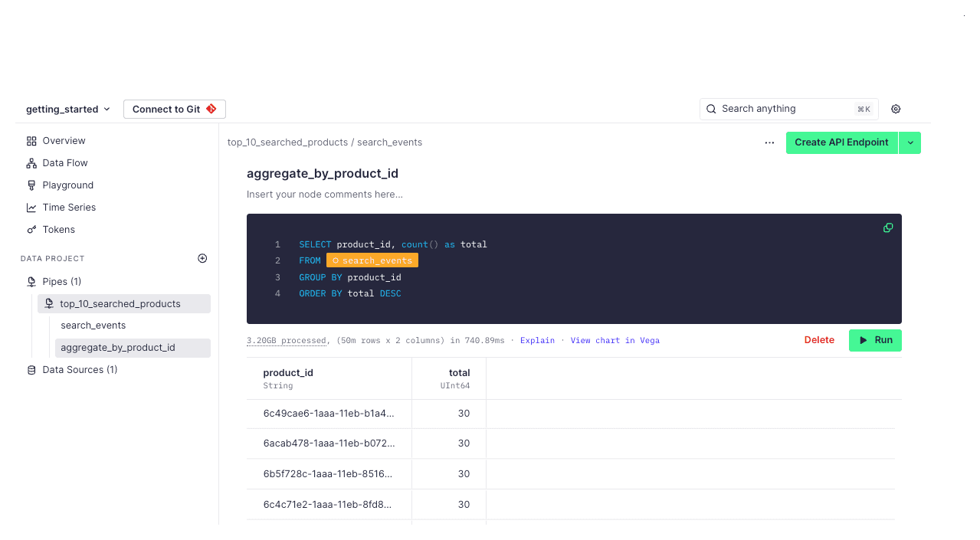Click the Data Flow diagram icon

tap(31, 163)
